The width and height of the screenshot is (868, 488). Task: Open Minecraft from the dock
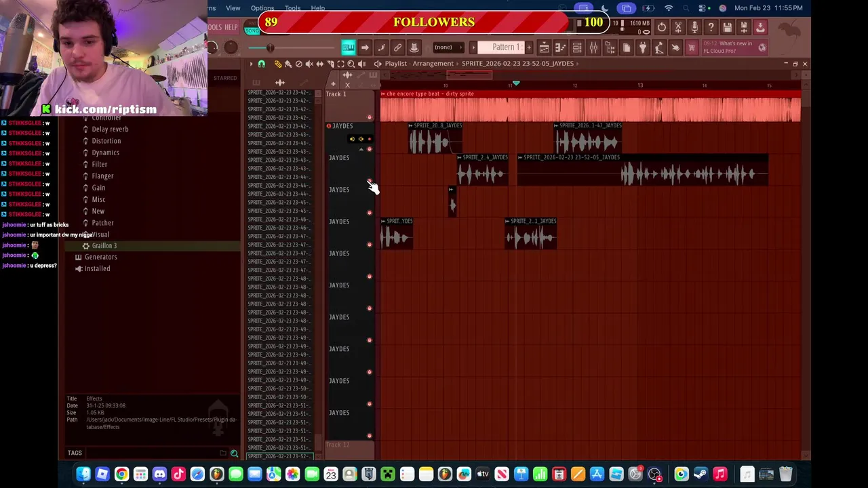coord(388,474)
